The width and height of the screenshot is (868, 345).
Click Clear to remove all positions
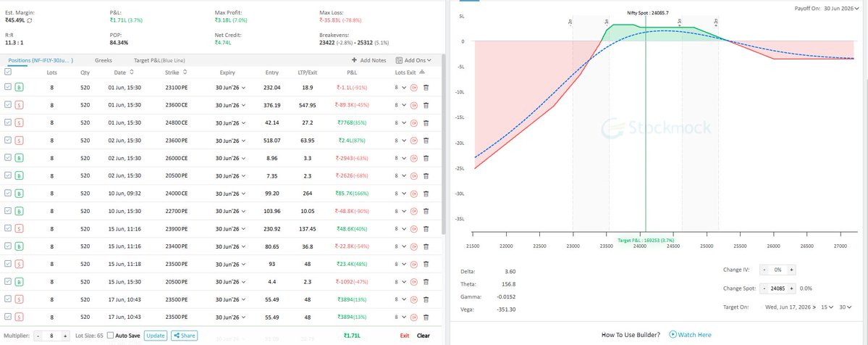424,336
